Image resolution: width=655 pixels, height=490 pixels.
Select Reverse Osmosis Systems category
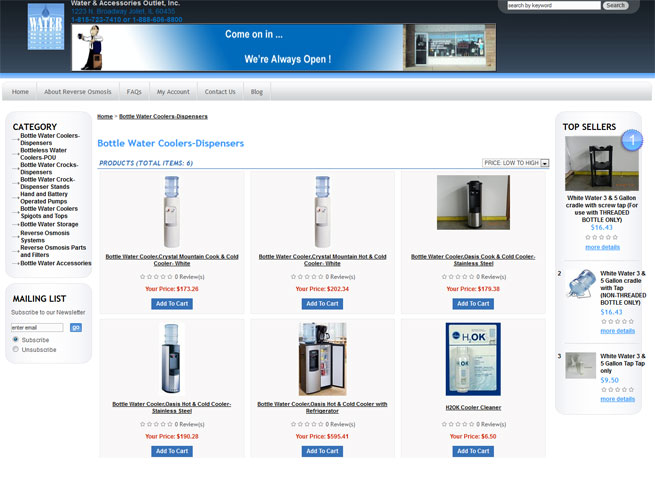pos(45,236)
